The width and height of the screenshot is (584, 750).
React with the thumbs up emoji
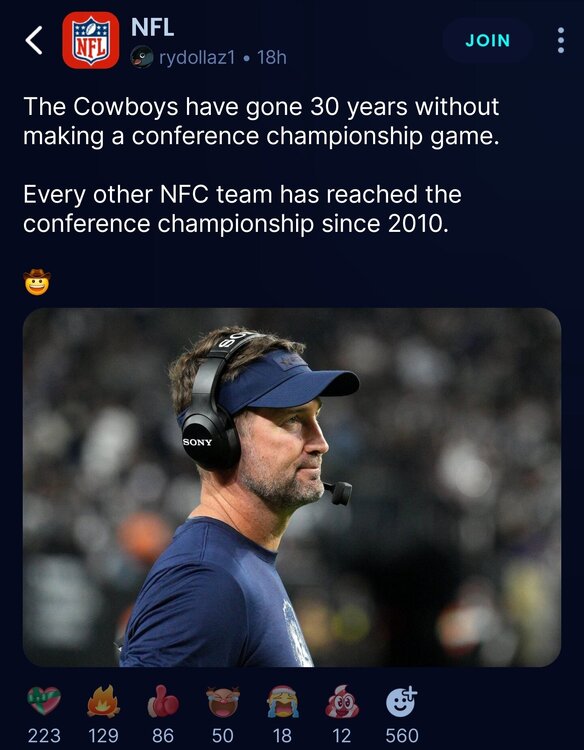pos(163,701)
